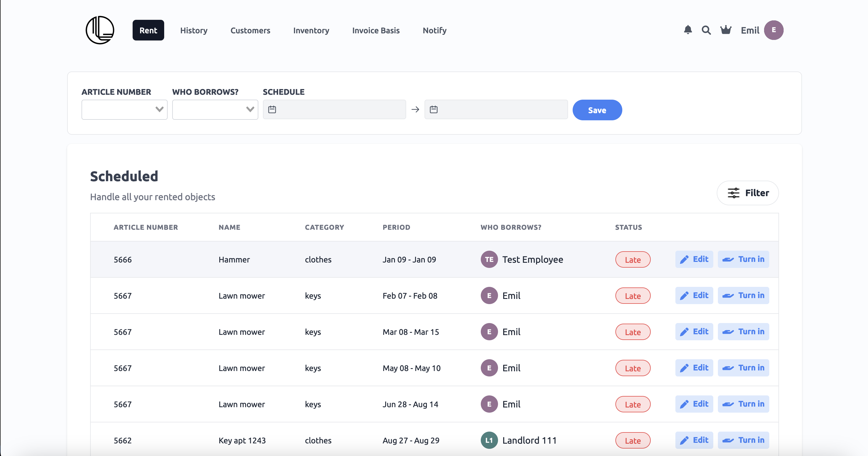Viewport: 868px width, 456px height.
Task: Click the Name column header
Action: 229,227
